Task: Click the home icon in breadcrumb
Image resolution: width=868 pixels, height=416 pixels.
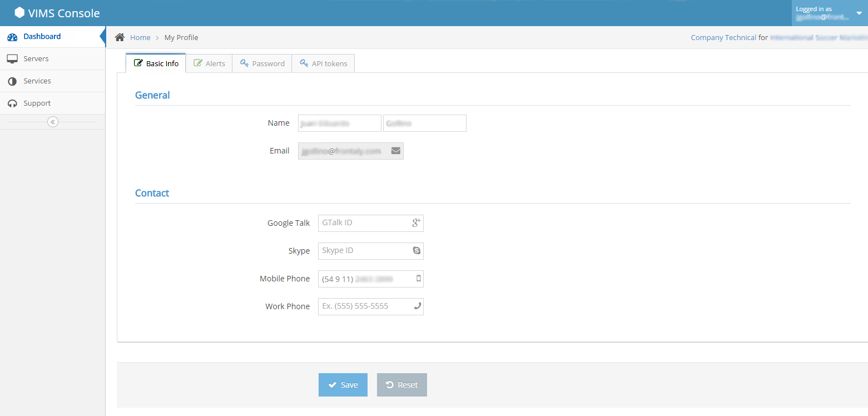Action: point(120,37)
